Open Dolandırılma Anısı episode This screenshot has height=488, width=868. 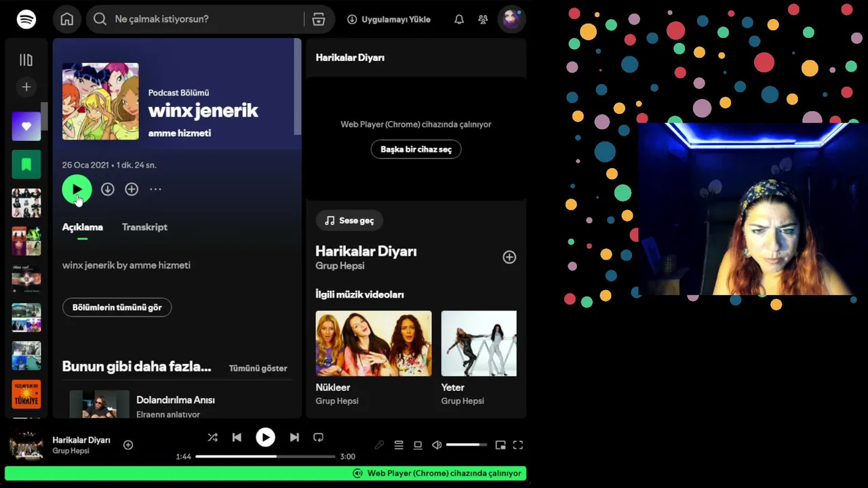click(176, 400)
